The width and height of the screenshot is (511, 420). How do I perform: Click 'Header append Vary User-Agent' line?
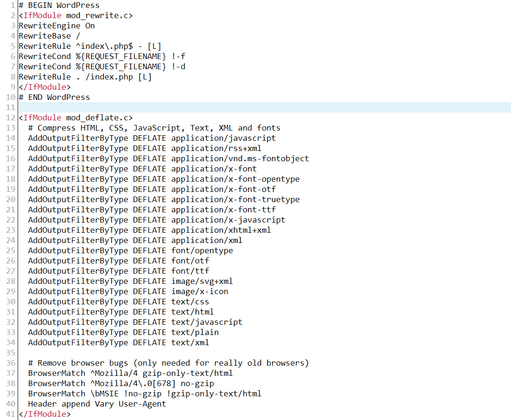tap(97, 404)
